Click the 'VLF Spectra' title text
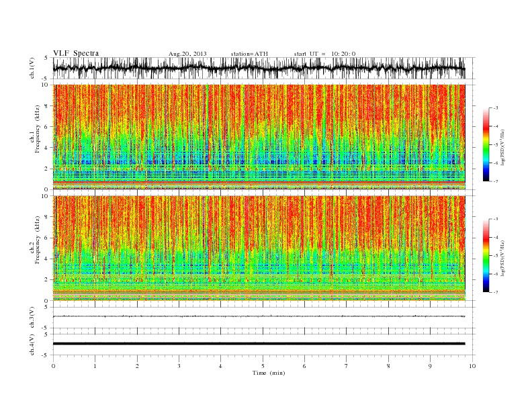The width and height of the screenshot is (532, 411). (76, 53)
